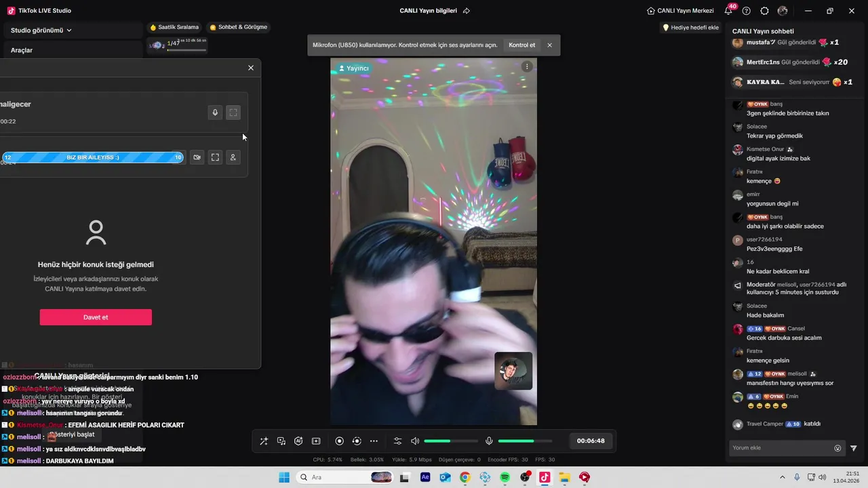This screenshot has height=488, width=868.
Task: Open the profile avatar in title bar
Action: [x=783, y=11]
